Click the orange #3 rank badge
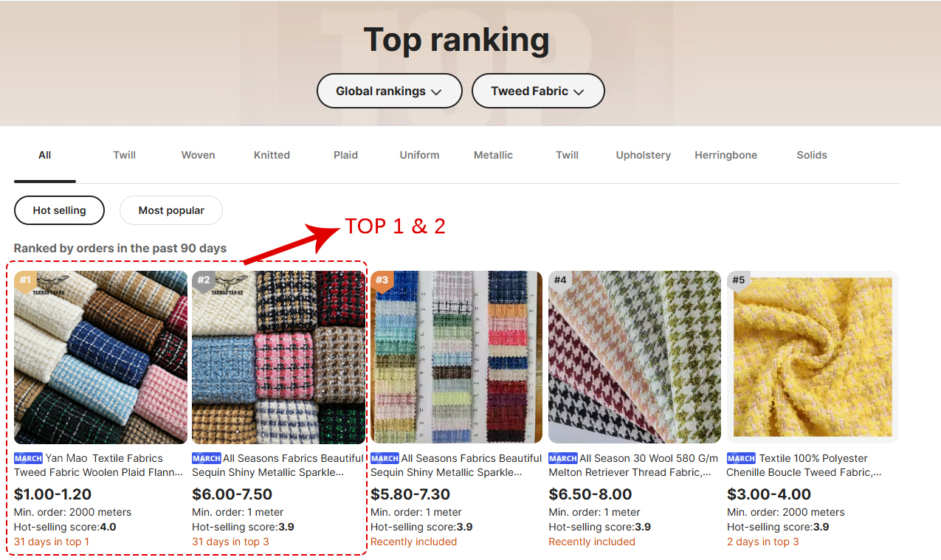Viewport: 941px width, 560px height. pyautogui.click(x=382, y=280)
